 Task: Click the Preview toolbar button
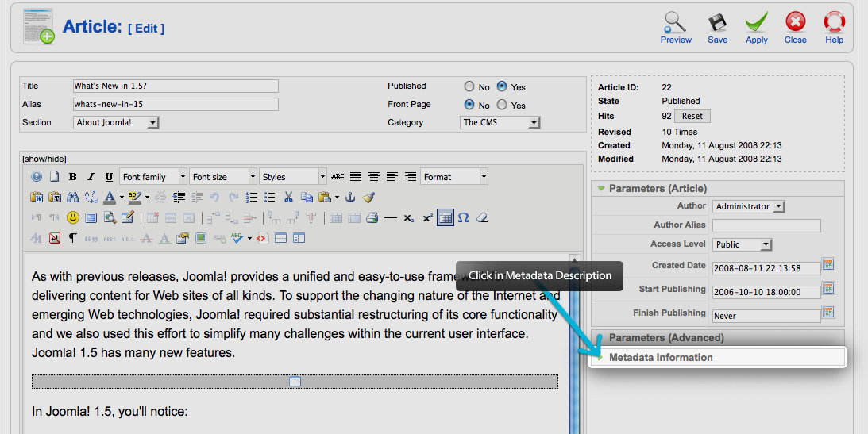click(676, 28)
